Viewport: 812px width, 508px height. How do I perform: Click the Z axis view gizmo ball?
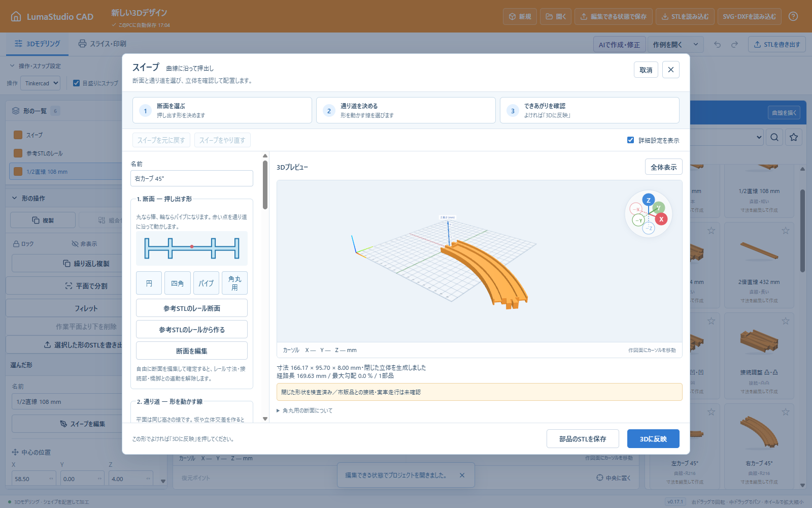pos(648,200)
